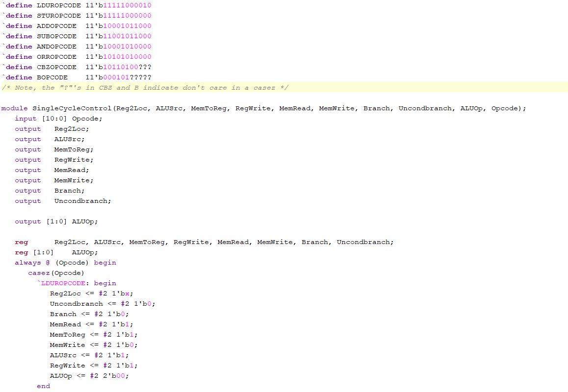Click the always @ (Opcode) begin statement
Viewport: 568px width, 392px height.
(x=65, y=263)
